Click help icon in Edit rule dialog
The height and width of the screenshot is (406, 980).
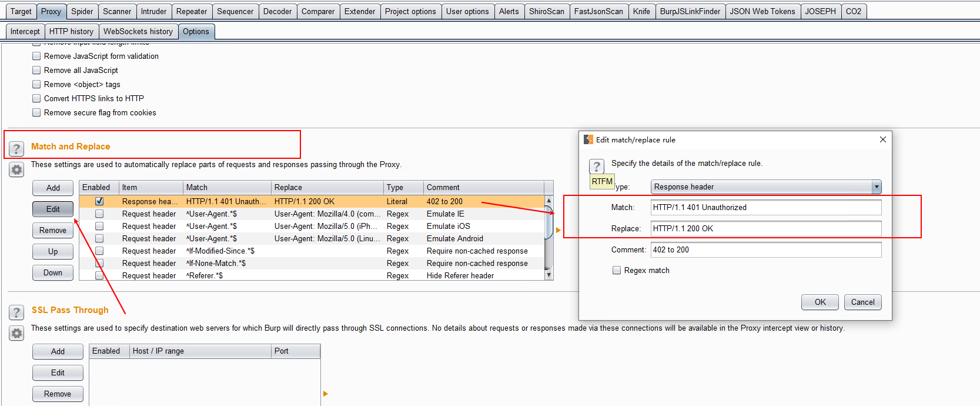[596, 166]
